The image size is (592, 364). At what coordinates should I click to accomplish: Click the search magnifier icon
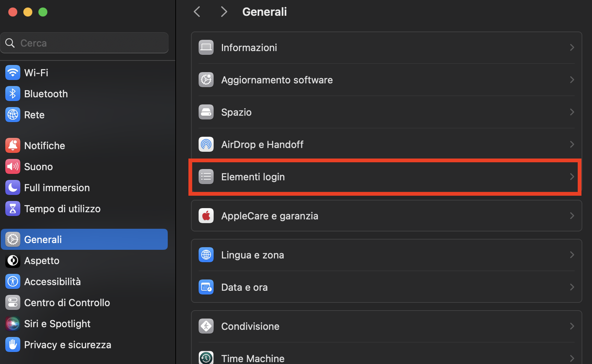pos(10,43)
